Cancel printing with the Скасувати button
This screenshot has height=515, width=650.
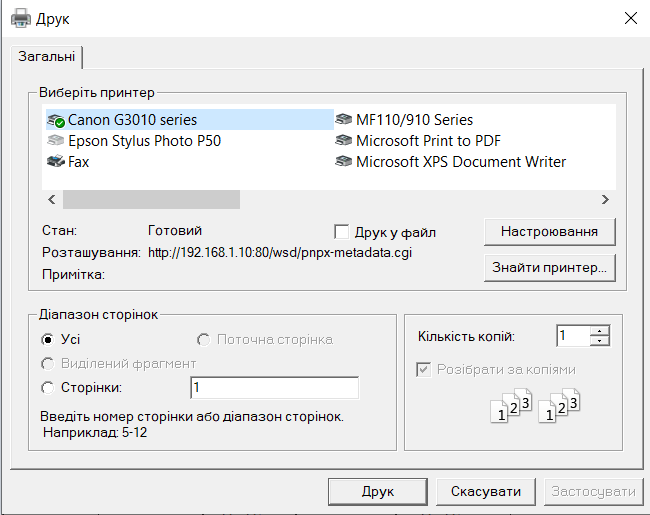coord(486,491)
